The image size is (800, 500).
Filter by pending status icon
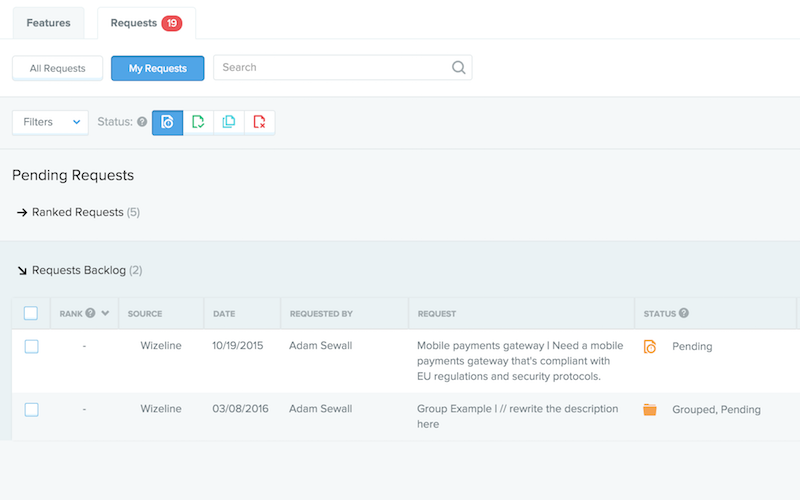click(167, 122)
